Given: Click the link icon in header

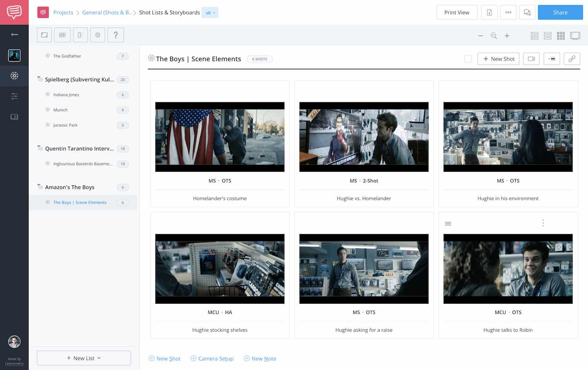Looking at the screenshot, I should [572, 59].
